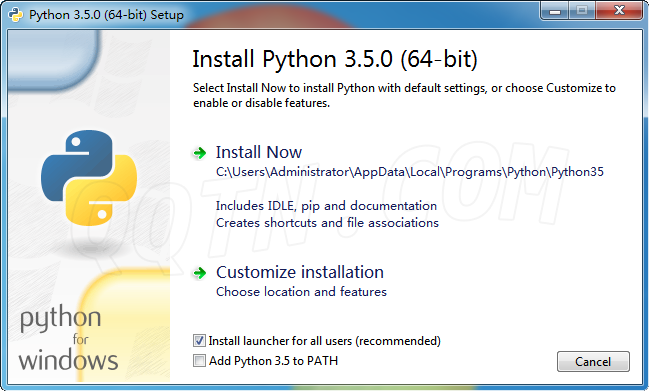Click the large Python logo in the sidebar
Viewport: 650px width, 392px height.
[89, 178]
